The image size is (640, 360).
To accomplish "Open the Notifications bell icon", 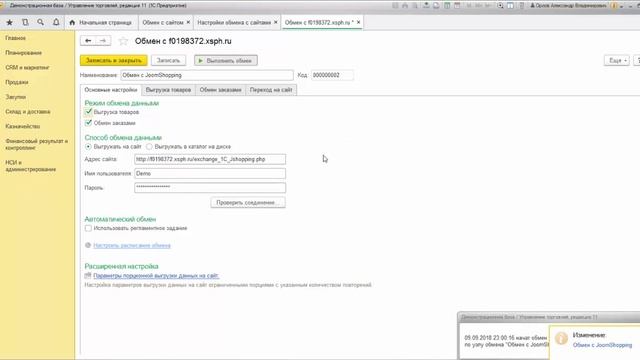I will click(x=56, y=22).
